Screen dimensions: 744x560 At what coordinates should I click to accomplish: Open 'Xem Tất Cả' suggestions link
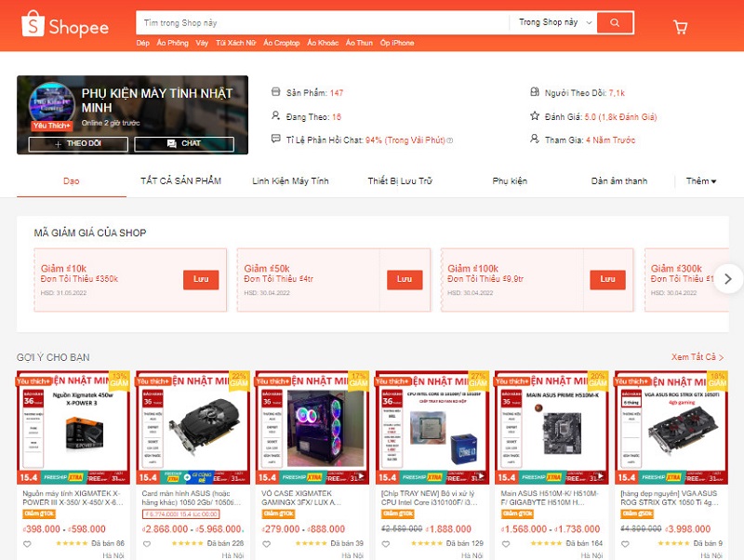[x=697, y=357]
